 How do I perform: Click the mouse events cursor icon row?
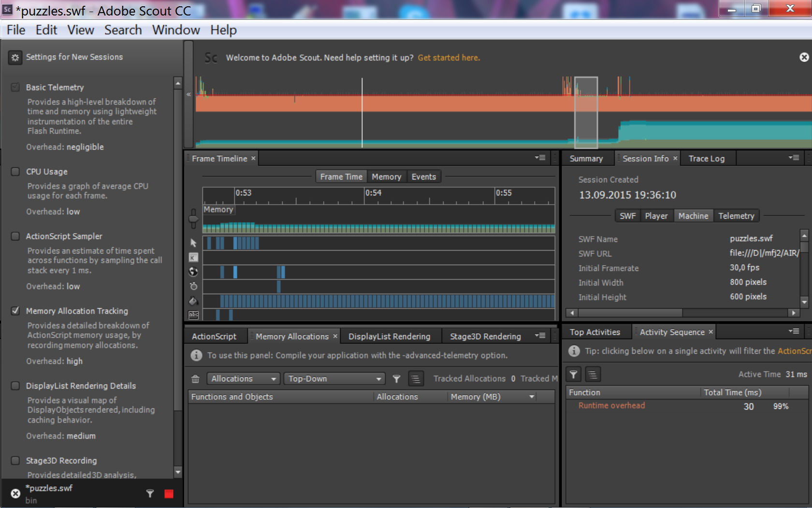[x=193, y=243]
